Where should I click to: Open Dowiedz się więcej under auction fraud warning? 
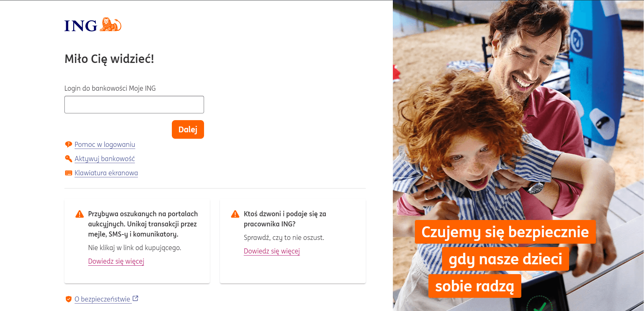point(116,261)
